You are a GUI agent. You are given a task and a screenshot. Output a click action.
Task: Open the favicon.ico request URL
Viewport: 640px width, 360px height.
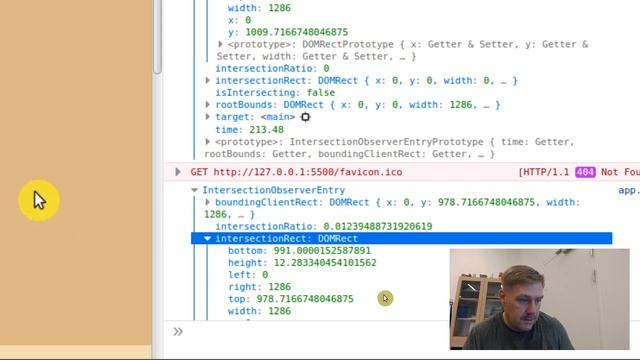click(308, 172)
